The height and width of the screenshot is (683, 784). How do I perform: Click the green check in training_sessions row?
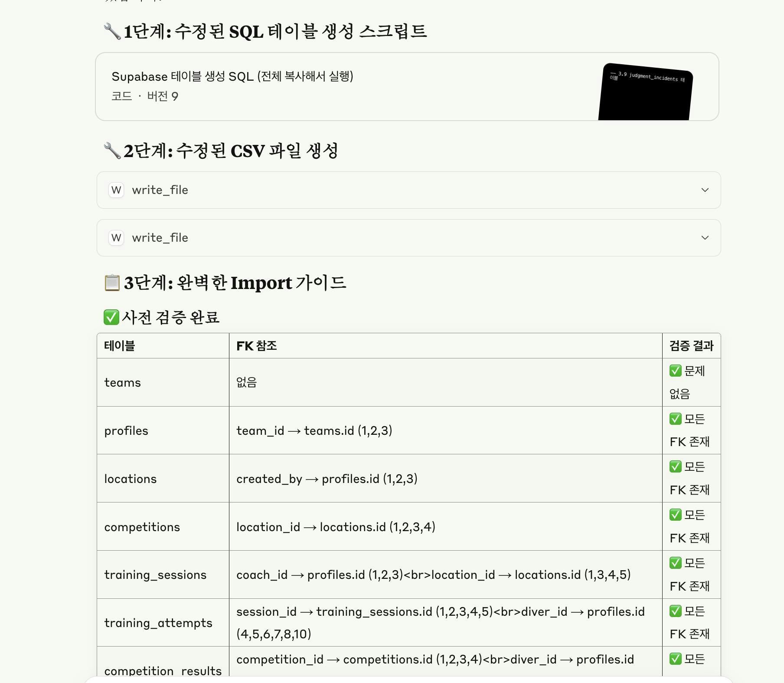pyautogui.click(x=676, y=563)
